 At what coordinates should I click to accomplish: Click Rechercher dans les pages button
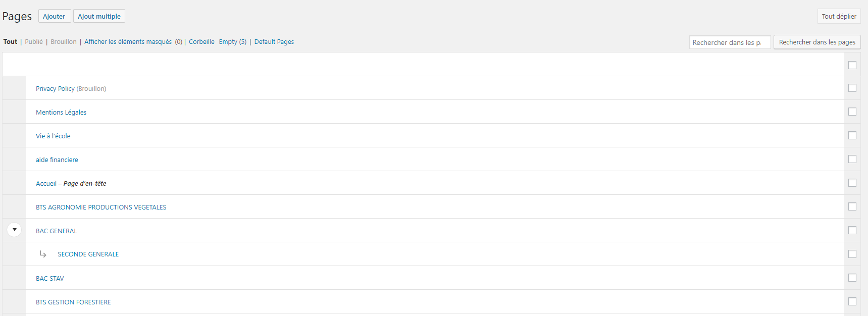tap(816, 42)
